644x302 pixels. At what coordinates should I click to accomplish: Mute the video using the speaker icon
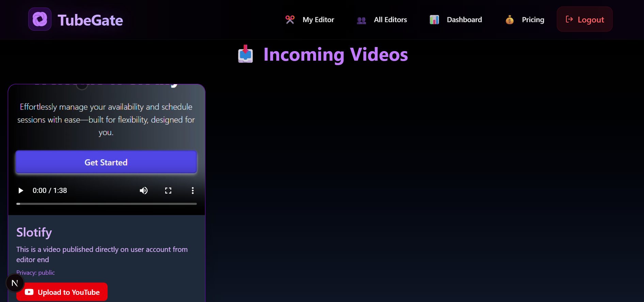tap(144, 191)
